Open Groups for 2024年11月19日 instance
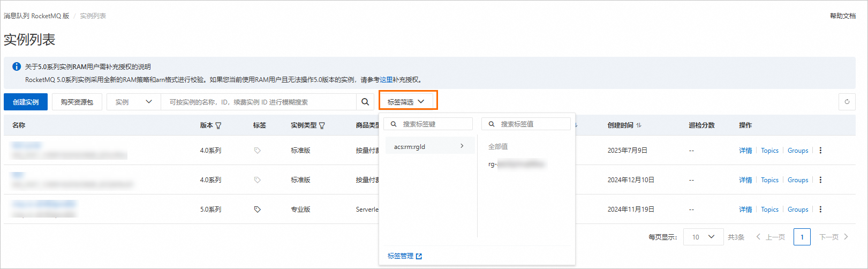This screenshot has width=868, height=269. (x=798, y=210)
